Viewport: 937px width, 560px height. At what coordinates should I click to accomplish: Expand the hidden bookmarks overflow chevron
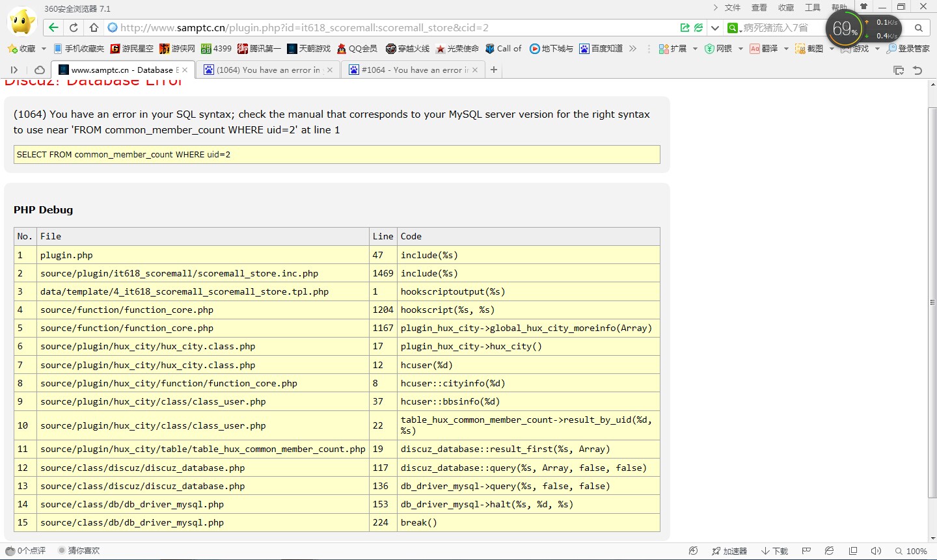[632, 49]
